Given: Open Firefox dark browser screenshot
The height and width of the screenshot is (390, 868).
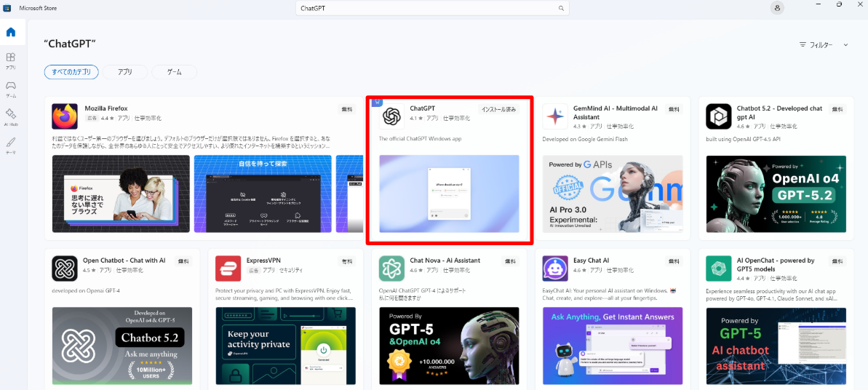Looking at the screenshot, I should coord(263,194).
